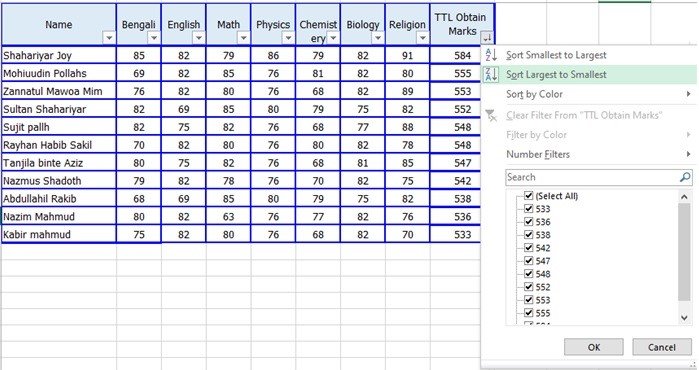Viewport: 699px width, 370px height.
Task: Select the cell Mohiuudin Pollahs
Action: click(59, 73)
